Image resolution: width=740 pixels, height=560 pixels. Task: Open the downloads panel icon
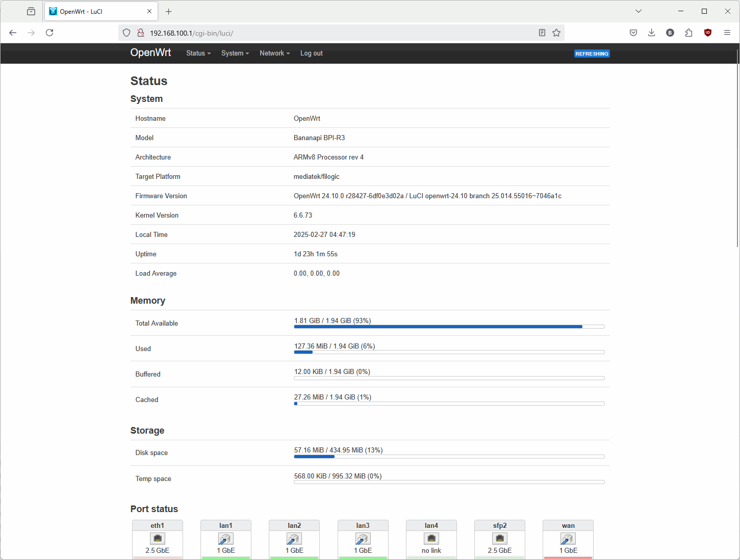click(652, 33)
